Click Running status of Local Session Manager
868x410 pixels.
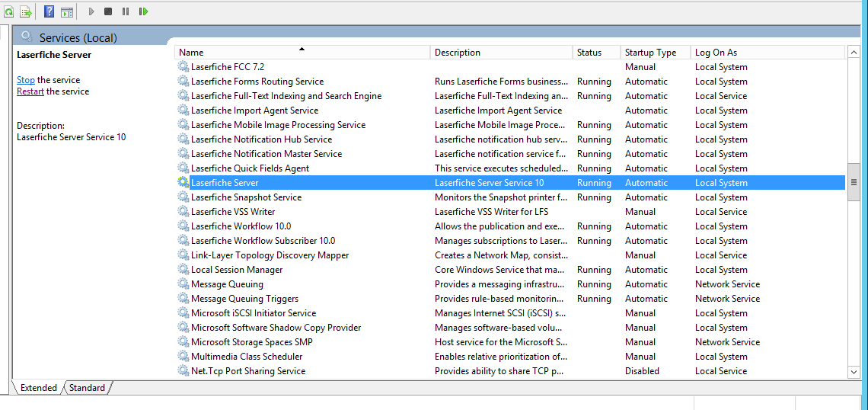coord(594,269)
